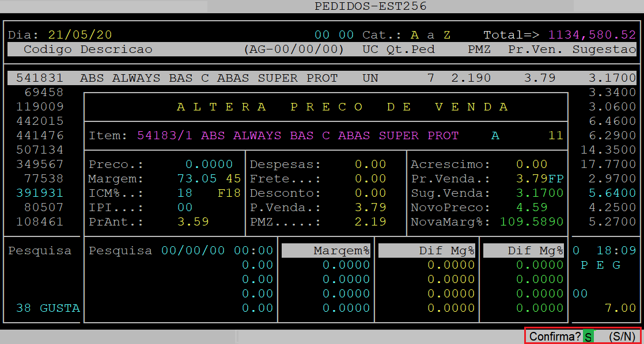
Task: Click the Confirma? S input field
Action: click(588, 337)
